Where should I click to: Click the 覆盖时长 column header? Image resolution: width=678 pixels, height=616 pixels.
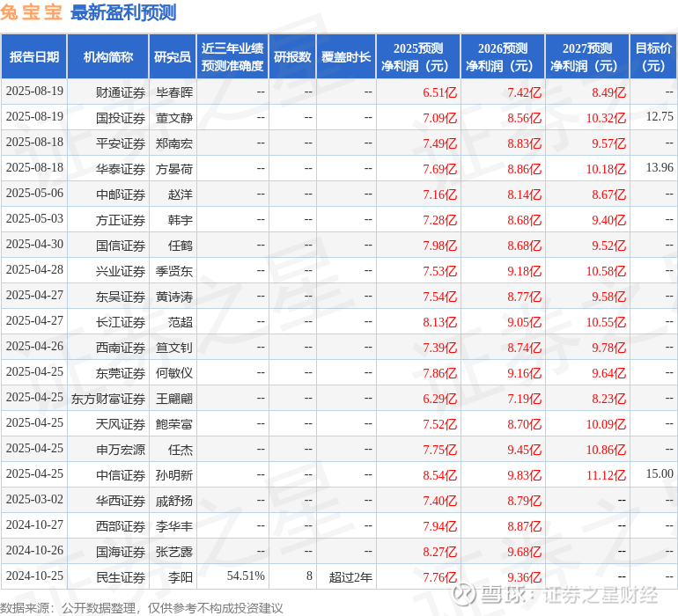click(x=346, y=57)
